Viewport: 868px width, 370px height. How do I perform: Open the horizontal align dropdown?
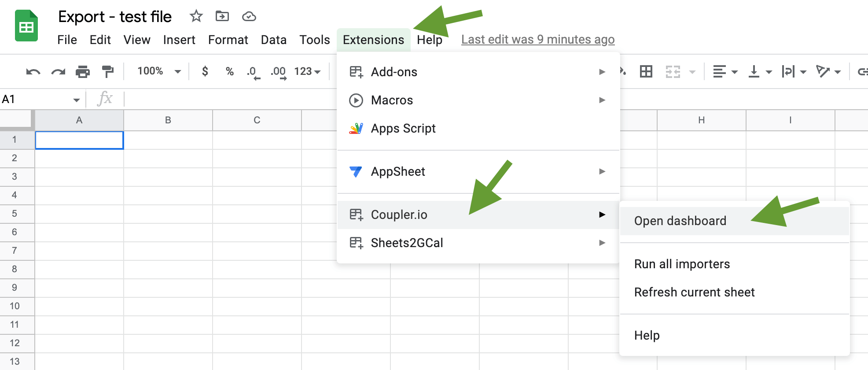[725, 71]
